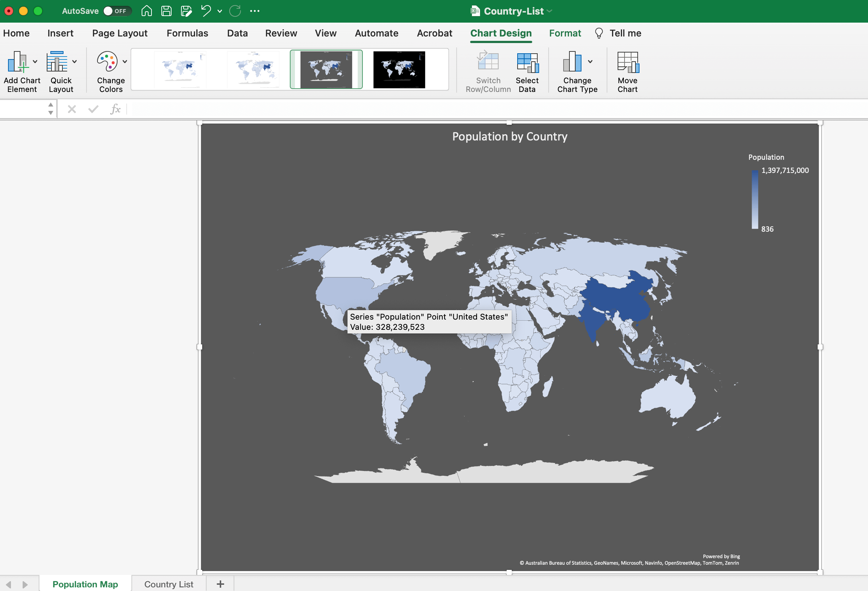
Task: Expand the Add Chart Element dropdown arrow
Action: 35,62
